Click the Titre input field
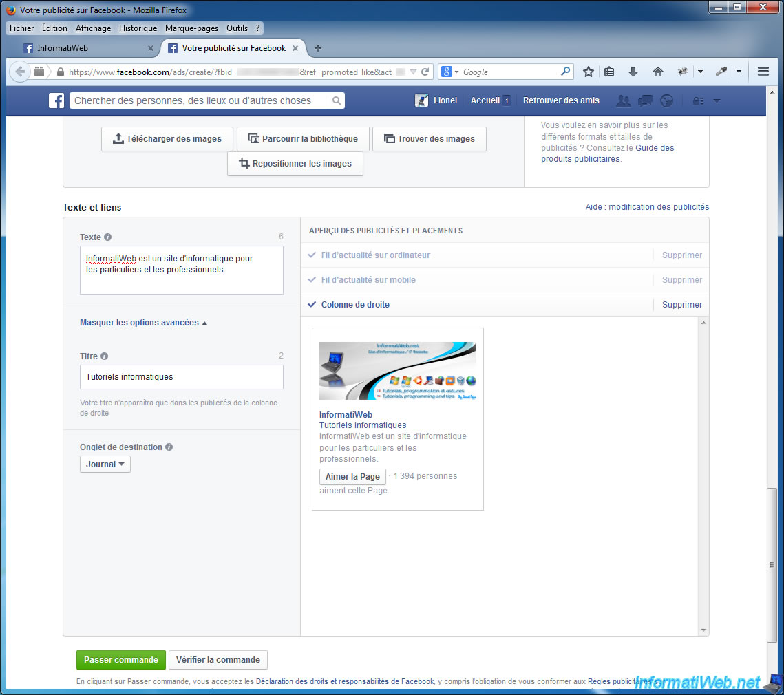Image resolution: width=784 pixels, height=695 pixels. pos(182,377)
